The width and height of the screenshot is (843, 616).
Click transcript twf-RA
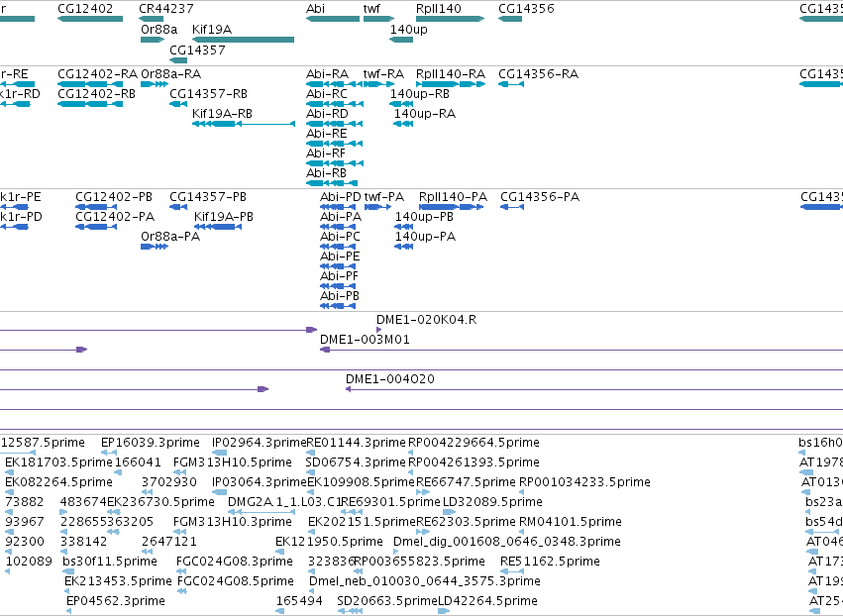coord(379,84)
